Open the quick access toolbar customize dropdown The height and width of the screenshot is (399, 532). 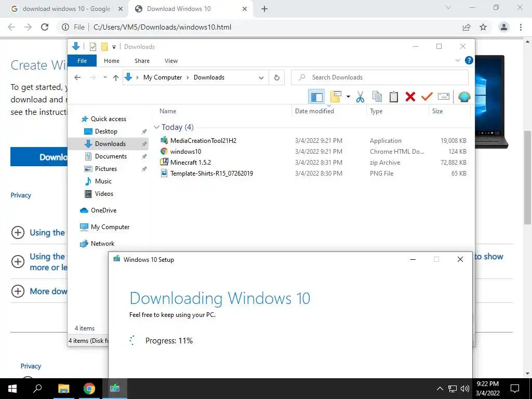coord(114,47)
